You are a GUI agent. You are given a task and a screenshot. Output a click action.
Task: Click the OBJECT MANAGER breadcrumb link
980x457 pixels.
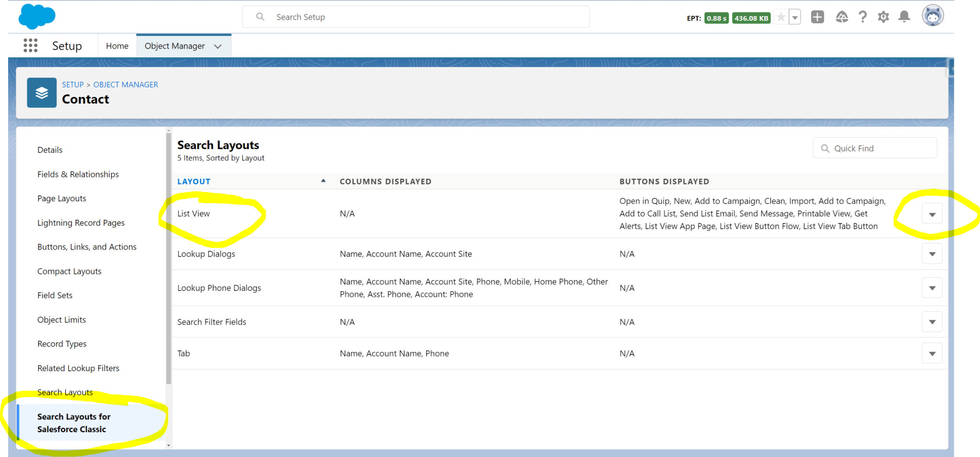(125, 85)
